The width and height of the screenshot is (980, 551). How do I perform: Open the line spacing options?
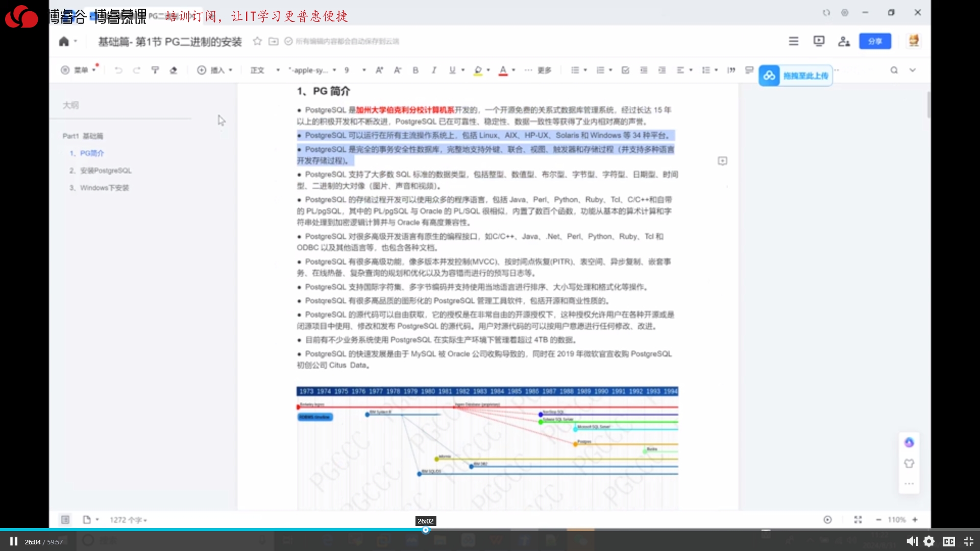pyautogui.click(x=709, y=70)
